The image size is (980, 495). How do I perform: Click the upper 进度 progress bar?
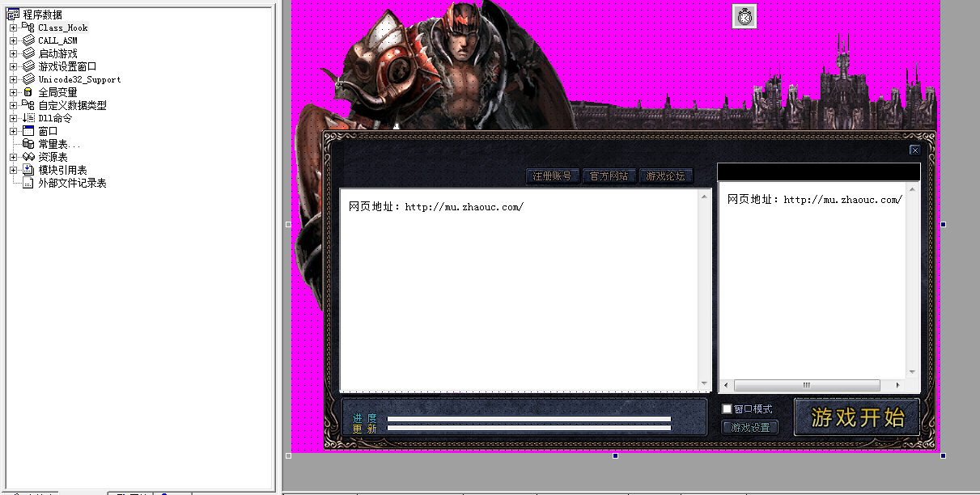point(529,419)
